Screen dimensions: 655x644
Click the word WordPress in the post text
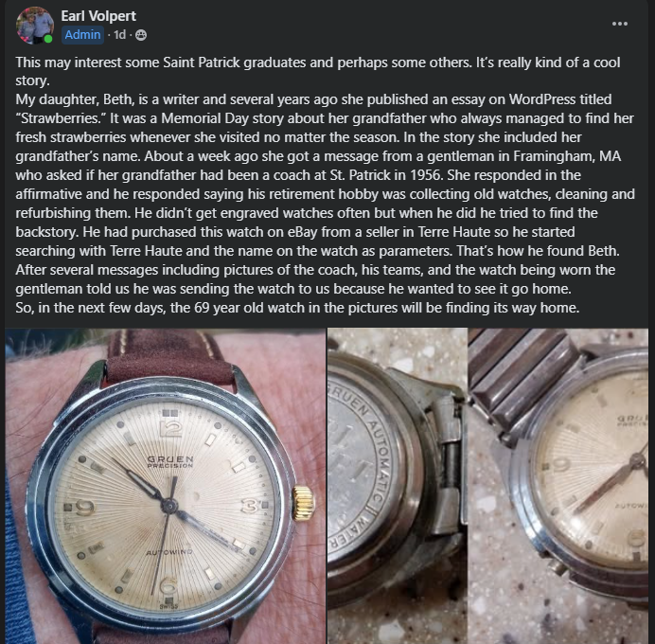[x=542, y=99]
